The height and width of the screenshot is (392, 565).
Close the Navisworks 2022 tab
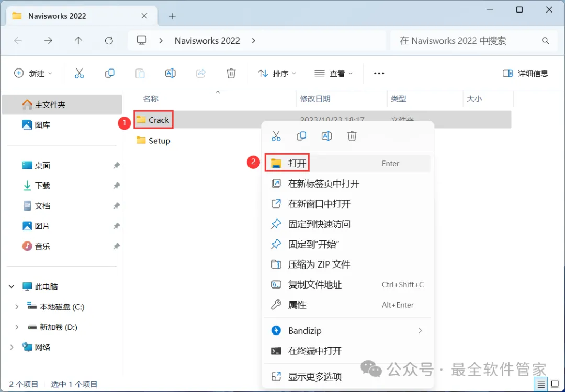[x=144, y=16]
